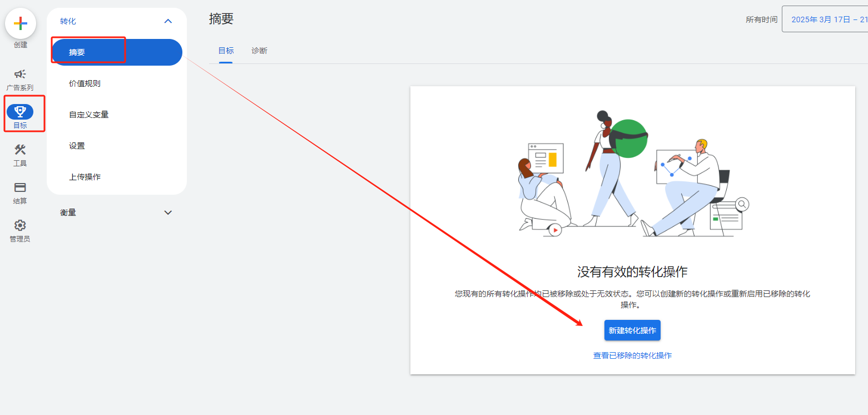Open the Admin (管理员) gear icon
This screenshot has width=868, height=415.
point(20,226)
